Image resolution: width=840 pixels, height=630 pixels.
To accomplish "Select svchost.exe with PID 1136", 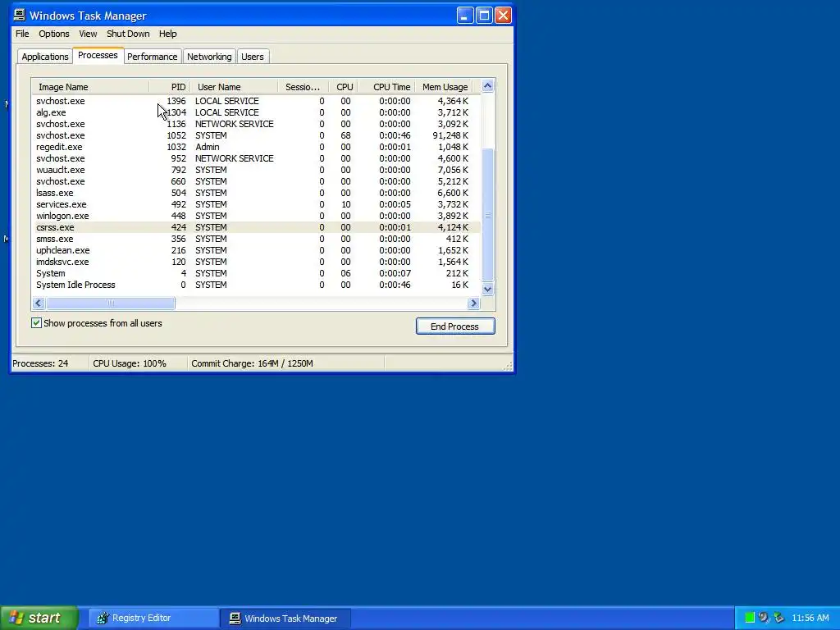I will pyautogui.click(x=256, y=124).
